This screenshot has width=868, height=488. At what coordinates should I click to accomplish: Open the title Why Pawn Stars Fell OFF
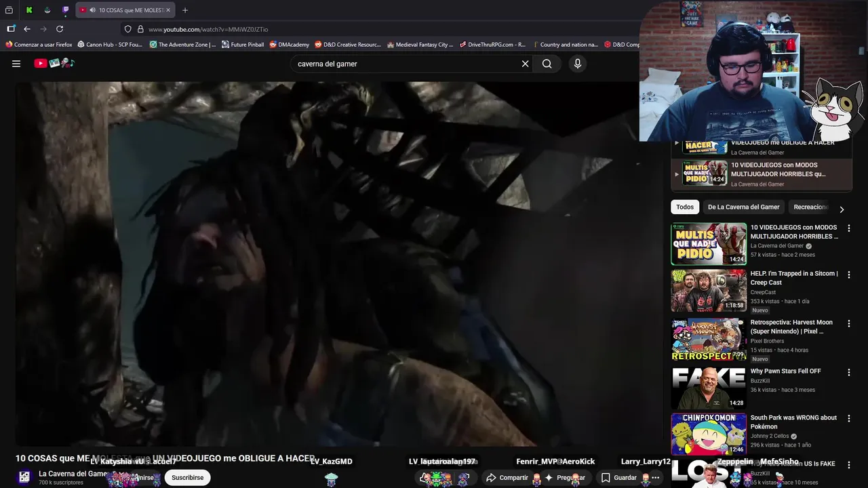[785, 371]
